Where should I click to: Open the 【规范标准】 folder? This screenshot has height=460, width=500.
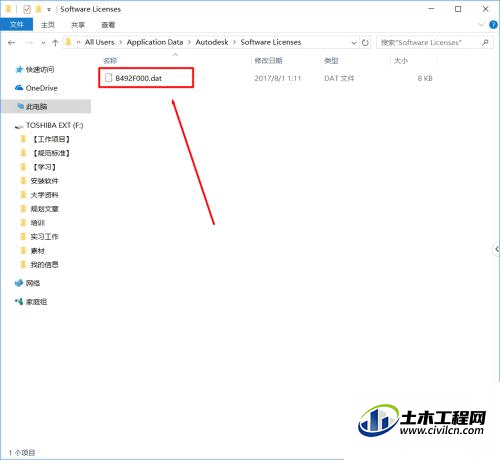pyautogui.click(x=51, y=153)
